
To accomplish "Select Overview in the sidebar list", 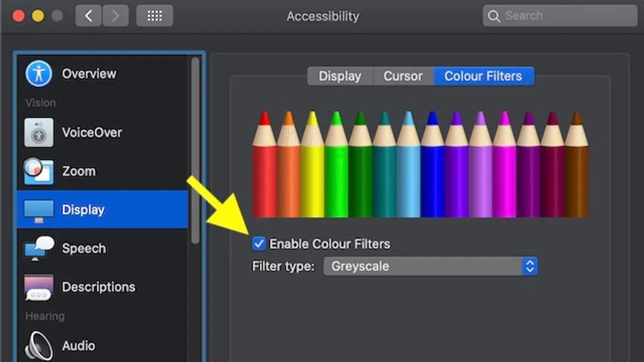I will click(x=89, y=73).
